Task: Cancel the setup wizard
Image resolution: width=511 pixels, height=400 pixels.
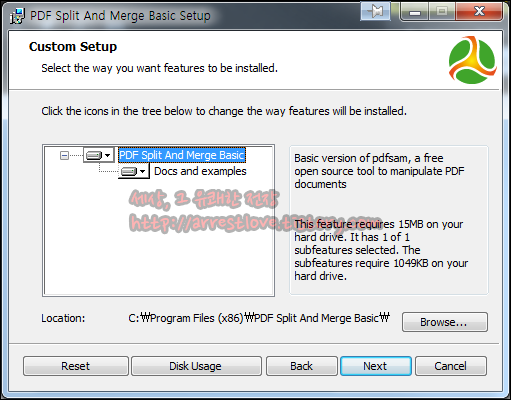Action: click(451, 366)
